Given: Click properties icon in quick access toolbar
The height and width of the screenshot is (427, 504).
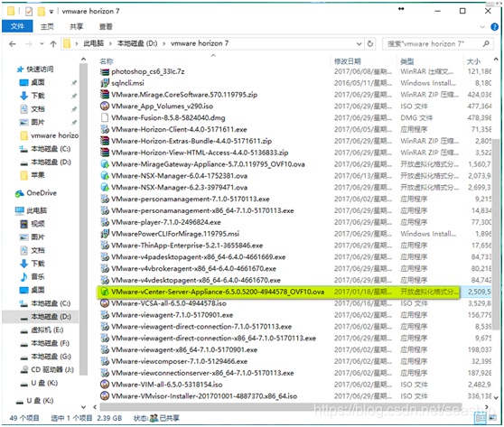Looking at the screenshot, I should (x=29, y=12).
